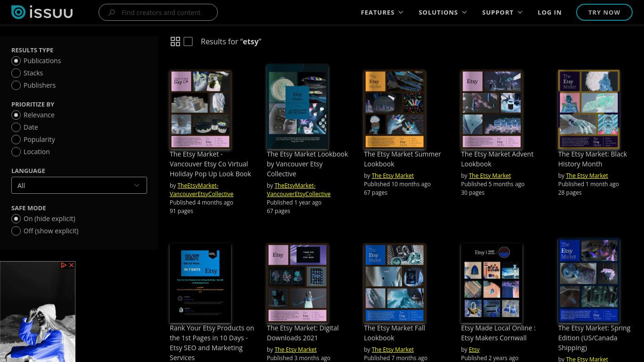Screen dimensions: 644x362
Task: Open The Etsy Market author under Digital Downloads 2021
Action: click(295, 349)
